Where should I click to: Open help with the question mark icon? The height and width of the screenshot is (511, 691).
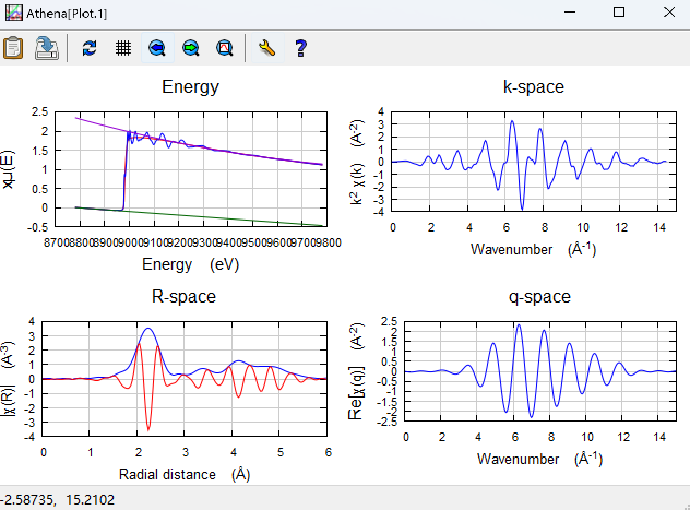pos(299,47)
